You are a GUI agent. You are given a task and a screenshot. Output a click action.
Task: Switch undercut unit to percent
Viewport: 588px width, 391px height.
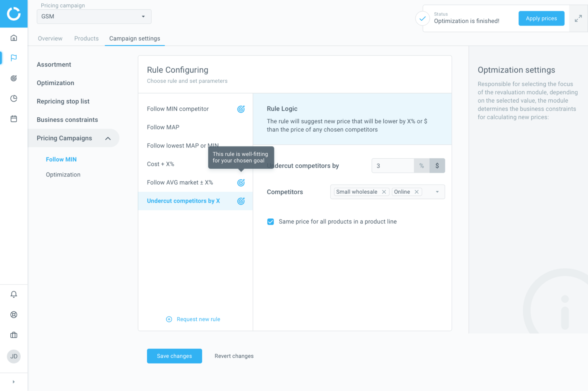(422, 166)
